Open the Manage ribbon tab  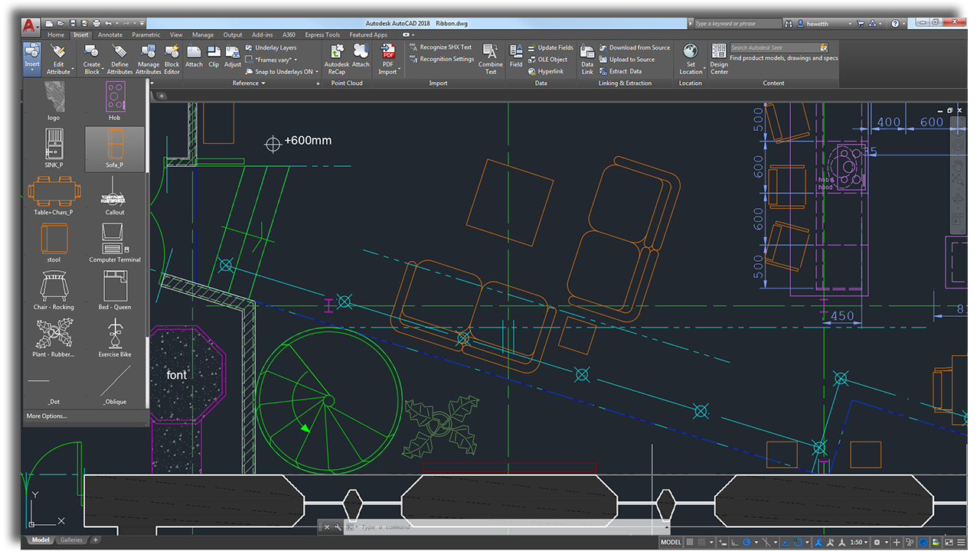(203, 34)
